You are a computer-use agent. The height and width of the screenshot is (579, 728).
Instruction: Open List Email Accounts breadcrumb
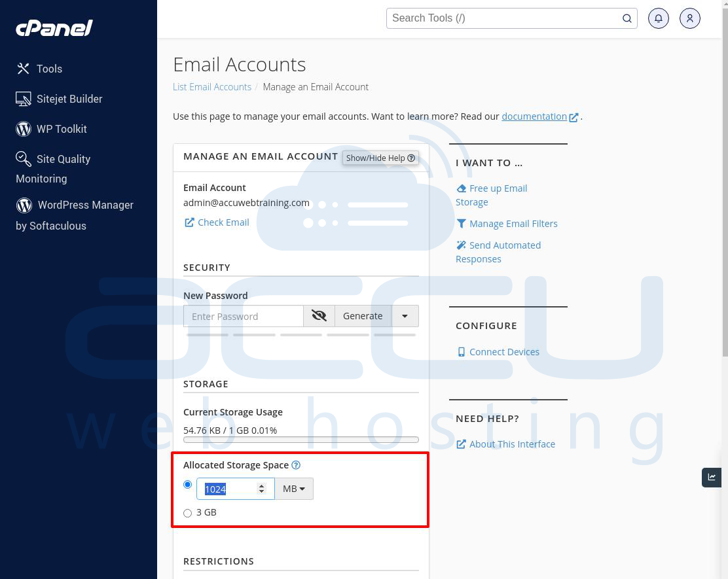(x=212, y=86)
